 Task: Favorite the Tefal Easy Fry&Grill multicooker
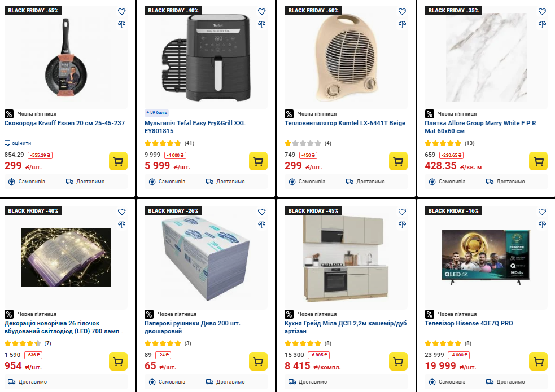(x=261, y=12)
